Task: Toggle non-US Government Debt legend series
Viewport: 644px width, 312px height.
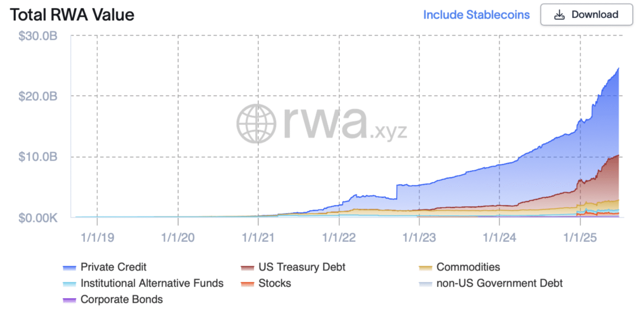Action: pos(499,283)
